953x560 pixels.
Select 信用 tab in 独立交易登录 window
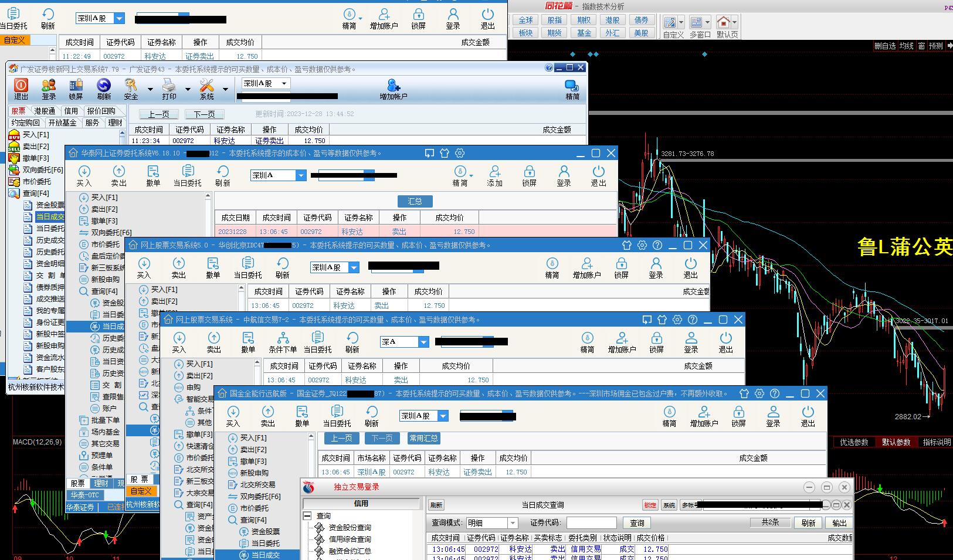pyautogui.click(x=361, y=503)
